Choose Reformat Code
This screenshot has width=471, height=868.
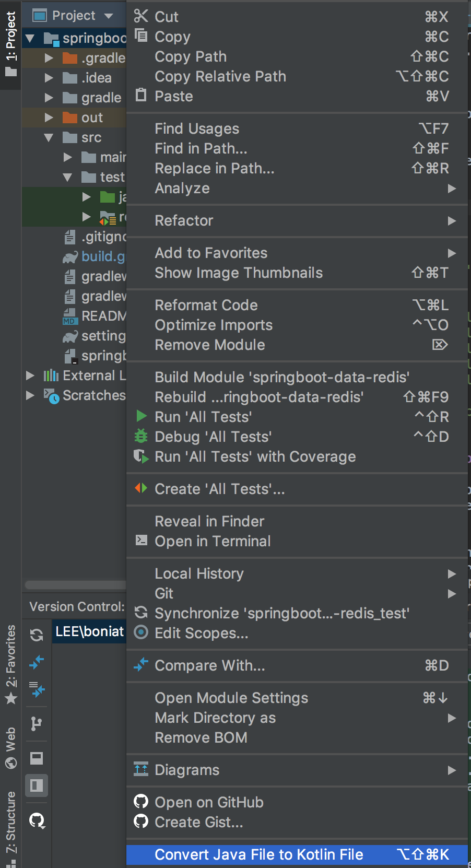[x=297, y=305]
